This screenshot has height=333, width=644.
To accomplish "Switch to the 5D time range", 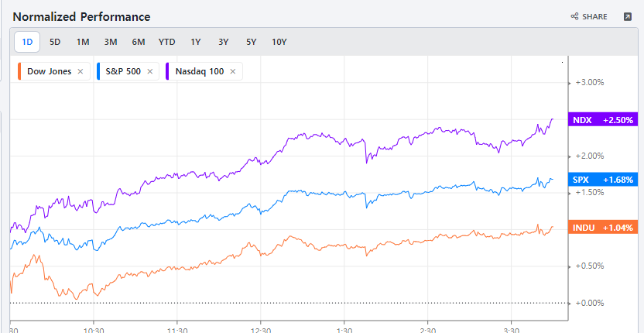I will coord(55,42).
